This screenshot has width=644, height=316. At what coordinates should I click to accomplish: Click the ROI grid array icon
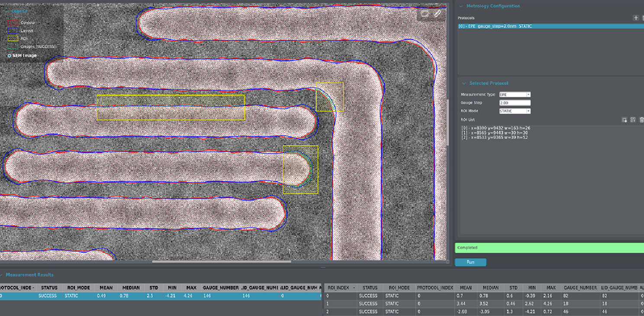pos(633,120)
